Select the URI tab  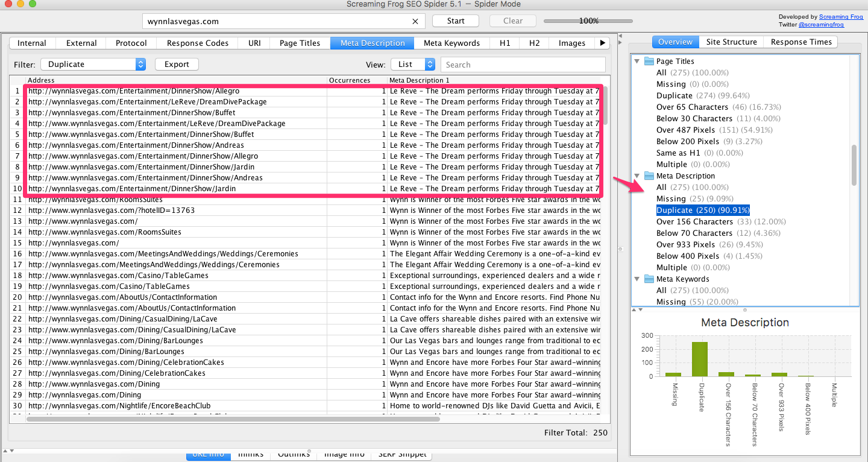(x=254, y=43)
